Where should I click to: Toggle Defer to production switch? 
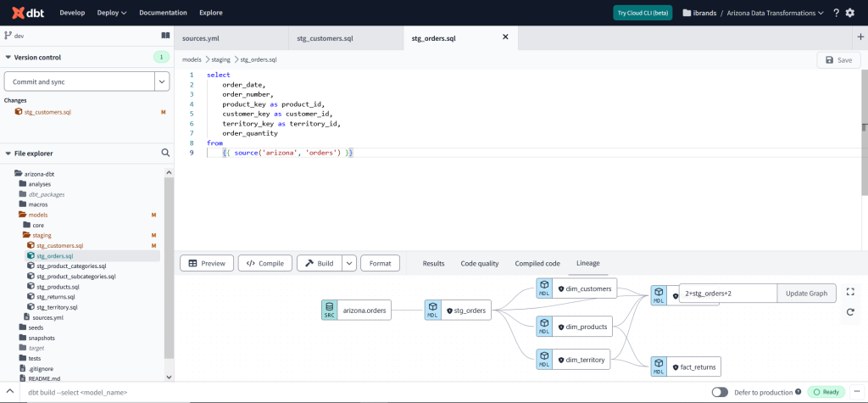pyautogui.click(x=720, y=392)
